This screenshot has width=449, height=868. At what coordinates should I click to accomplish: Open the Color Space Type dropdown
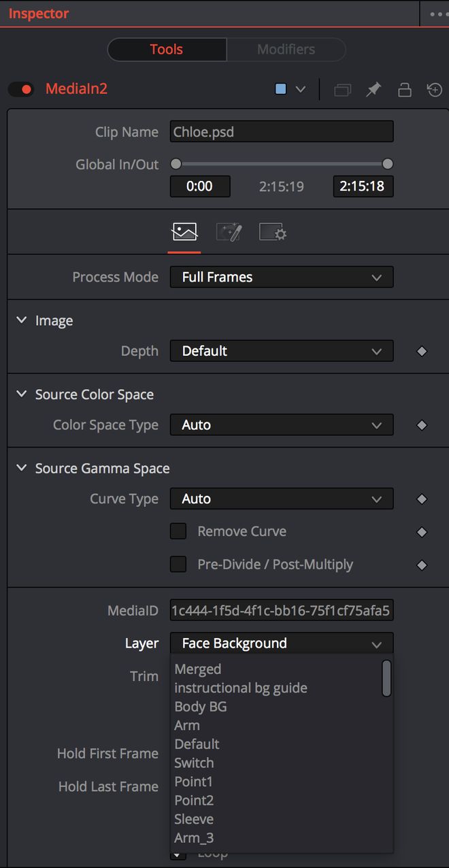point(281,424)
